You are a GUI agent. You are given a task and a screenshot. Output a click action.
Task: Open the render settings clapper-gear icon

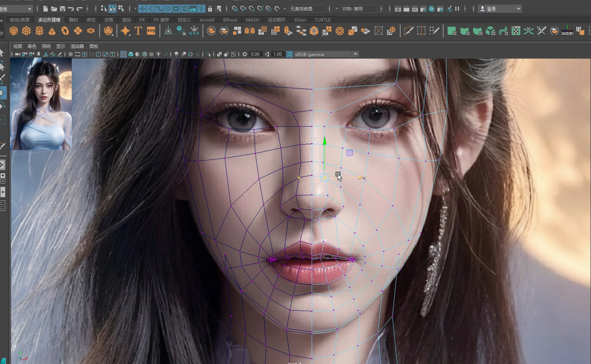[x=423, y=8]
